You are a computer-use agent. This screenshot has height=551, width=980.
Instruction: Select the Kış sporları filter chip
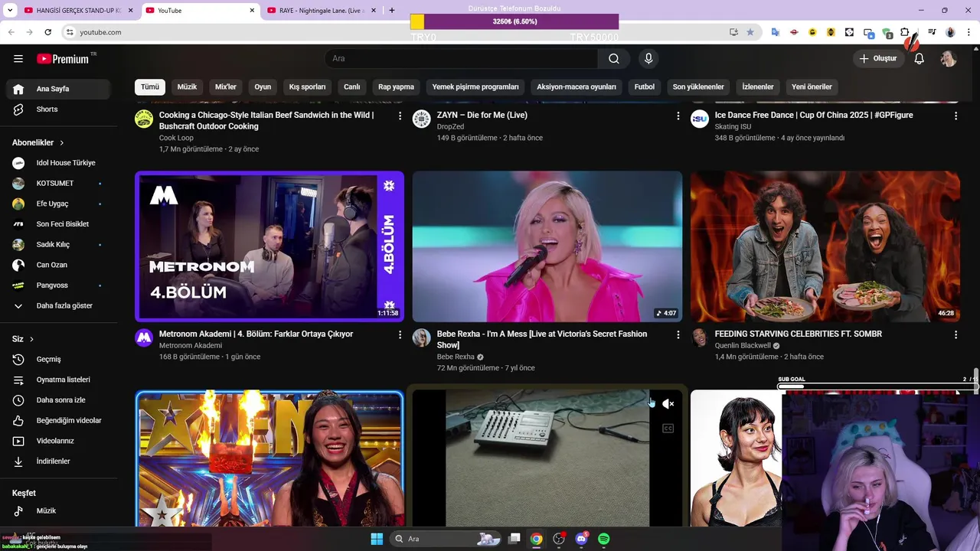click(307, 86)
